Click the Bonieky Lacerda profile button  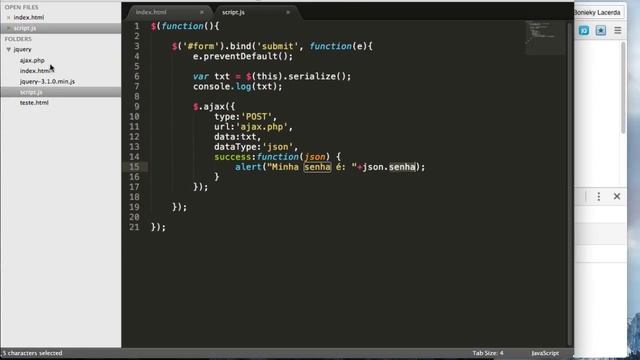pyautogui.click(x=598, y=13)
